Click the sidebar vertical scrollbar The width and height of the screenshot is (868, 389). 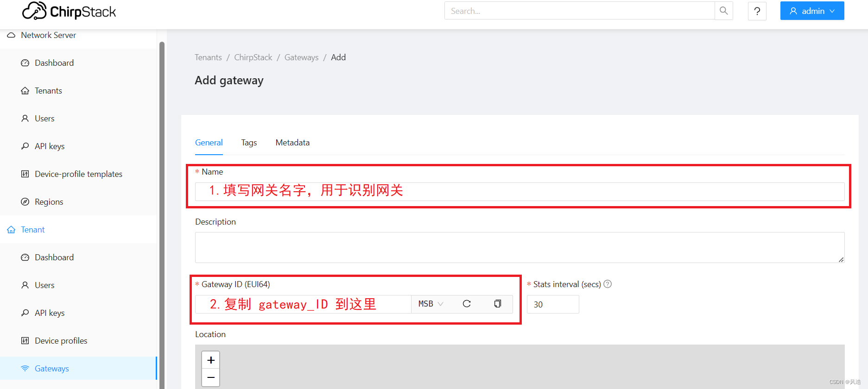(162, 215)
